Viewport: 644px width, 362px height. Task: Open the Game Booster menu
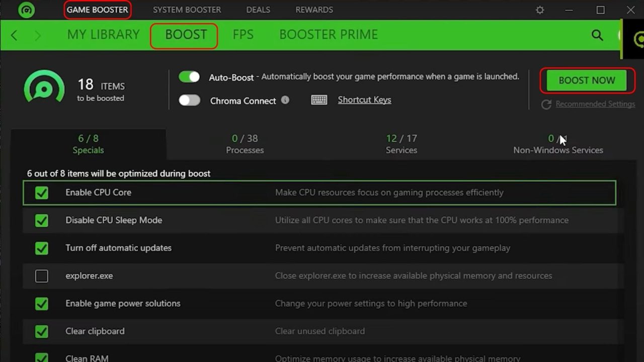98,10
